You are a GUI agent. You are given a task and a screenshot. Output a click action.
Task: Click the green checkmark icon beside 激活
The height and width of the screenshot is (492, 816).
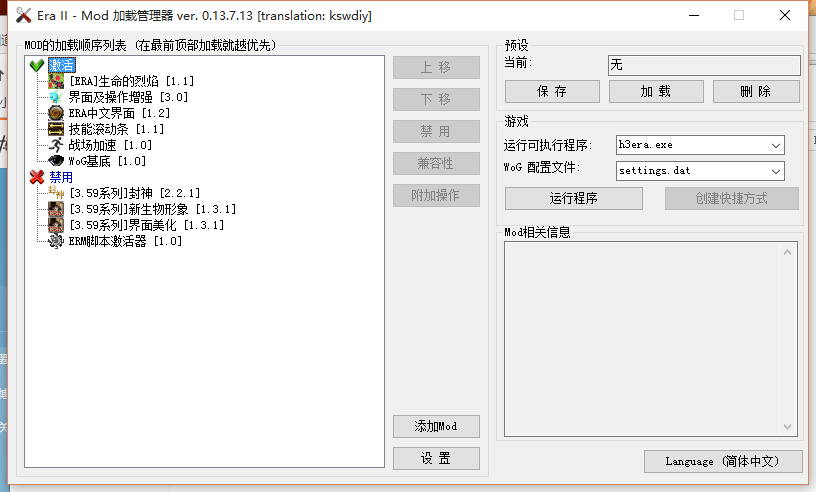click(x=36, y=66)
